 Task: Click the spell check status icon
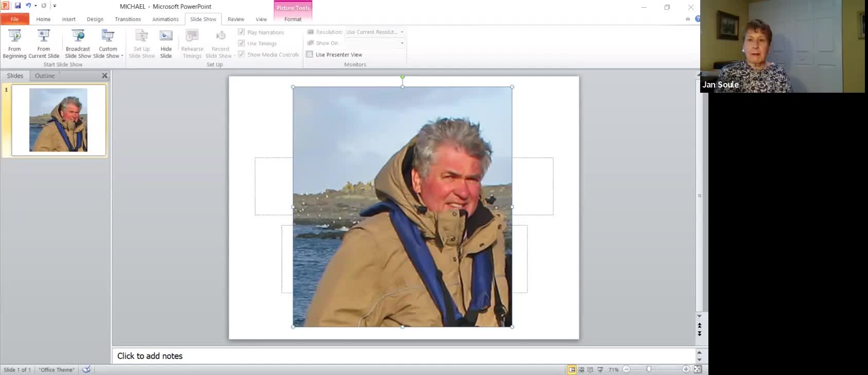point(86,369)
